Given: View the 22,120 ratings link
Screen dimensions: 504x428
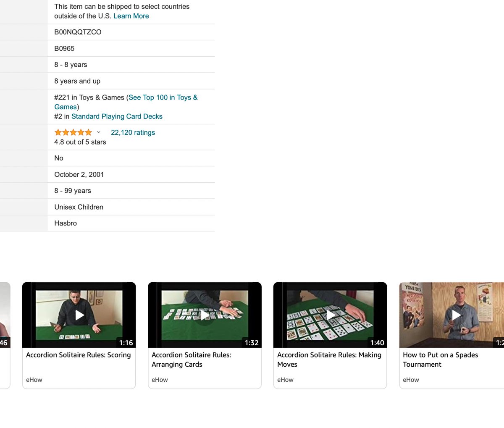Looking at the screenshot, I should click(x=133, y=132).
